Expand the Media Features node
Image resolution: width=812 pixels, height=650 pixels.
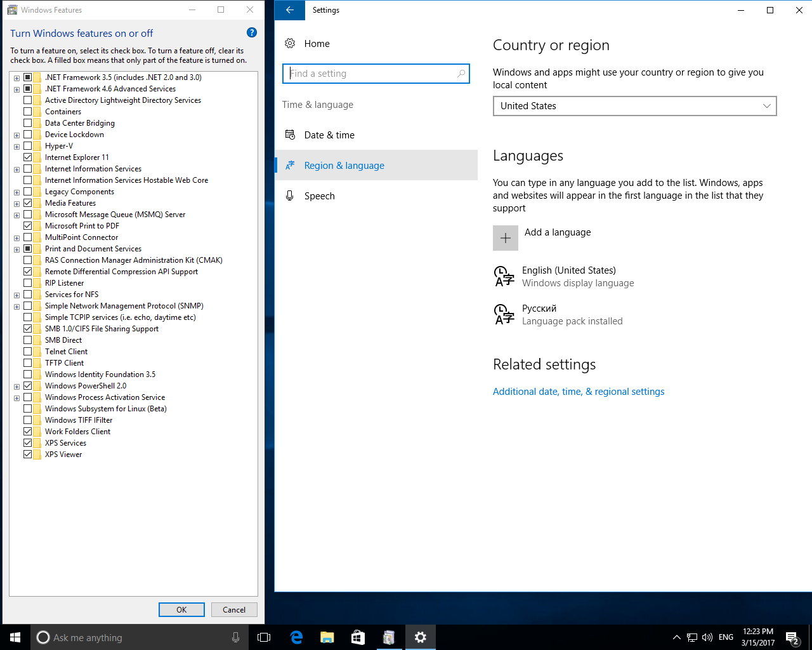(x=16, y=203)
